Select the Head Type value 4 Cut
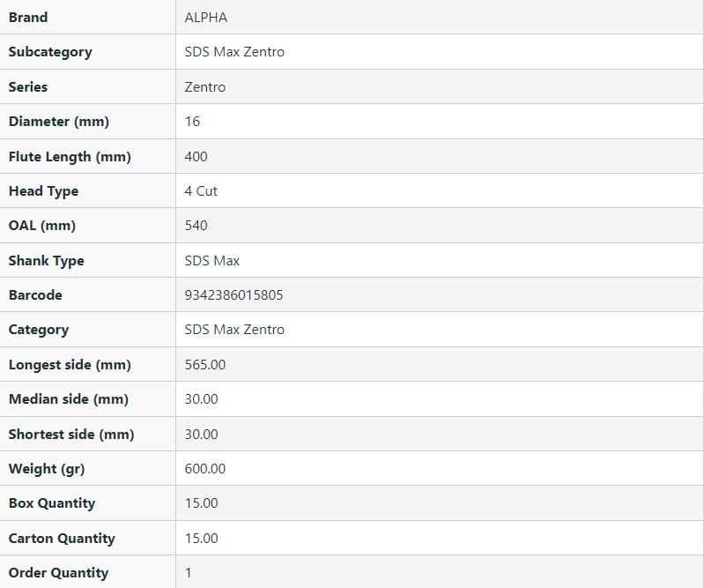The width and height of the screenshot is (704, 588). click(x=201, y=190)
